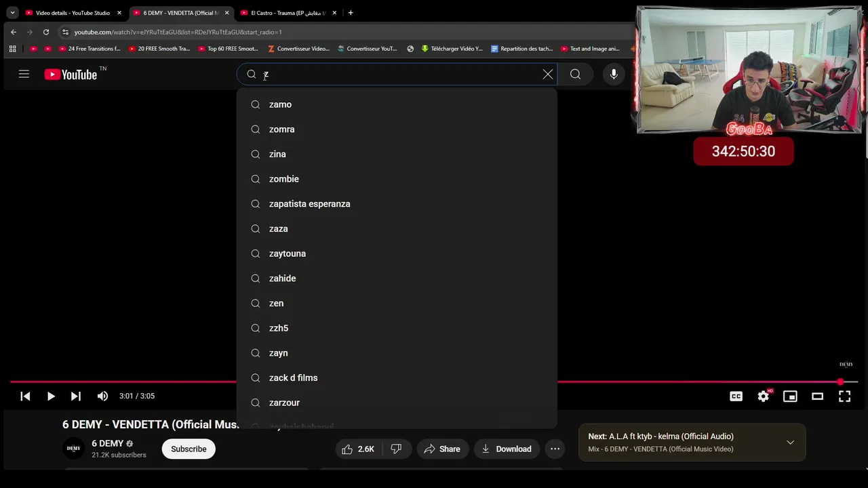Go to the YouTube home logo
Image resolution: width=868 pixels, height=488 pixels.
tap(71, 75)
